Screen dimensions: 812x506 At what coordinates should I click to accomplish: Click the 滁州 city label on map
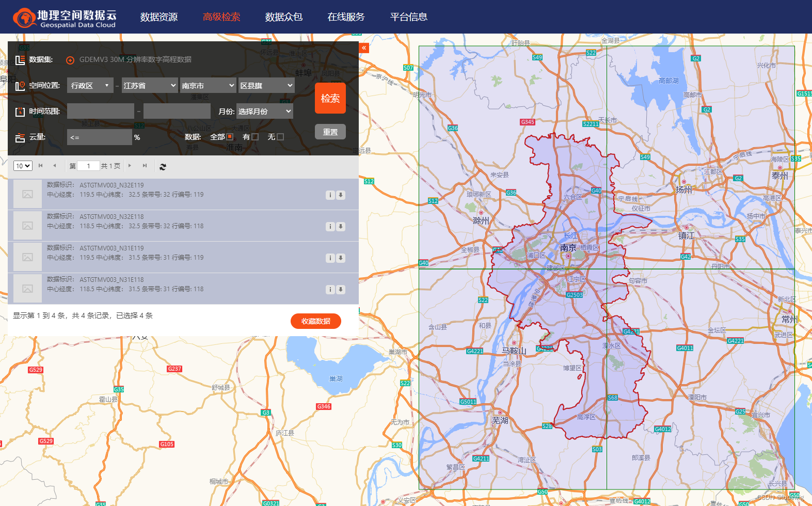[481, 220]
